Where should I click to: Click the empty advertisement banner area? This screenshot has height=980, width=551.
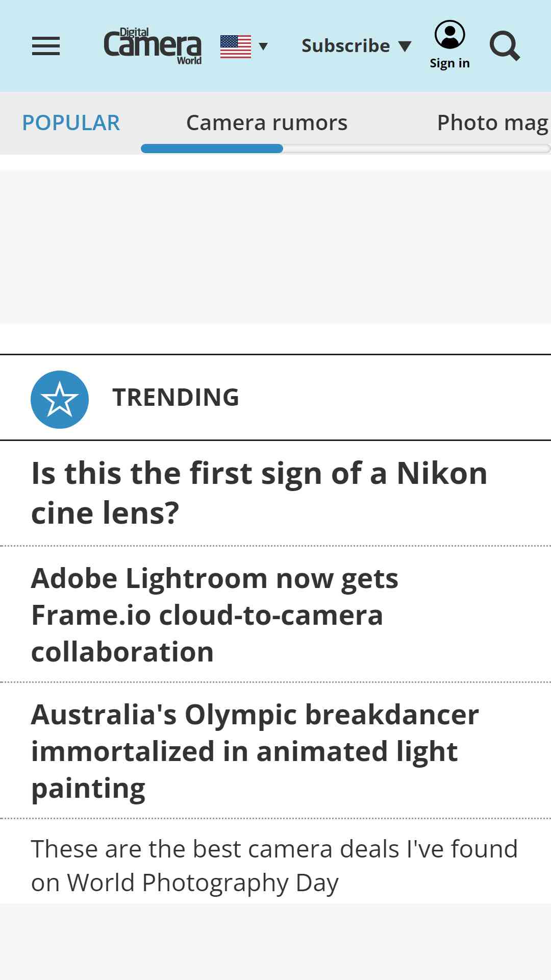click(275, 247)
